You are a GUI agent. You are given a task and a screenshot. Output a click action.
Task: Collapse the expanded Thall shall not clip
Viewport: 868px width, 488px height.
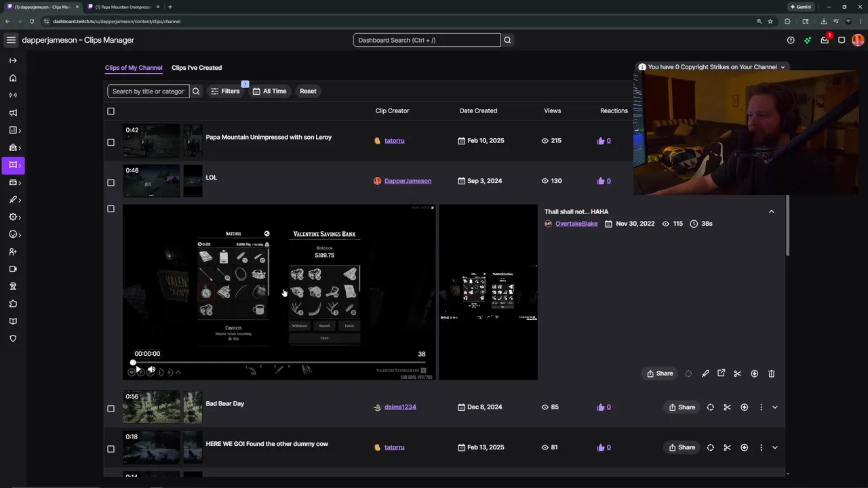[x=771, y=211]
